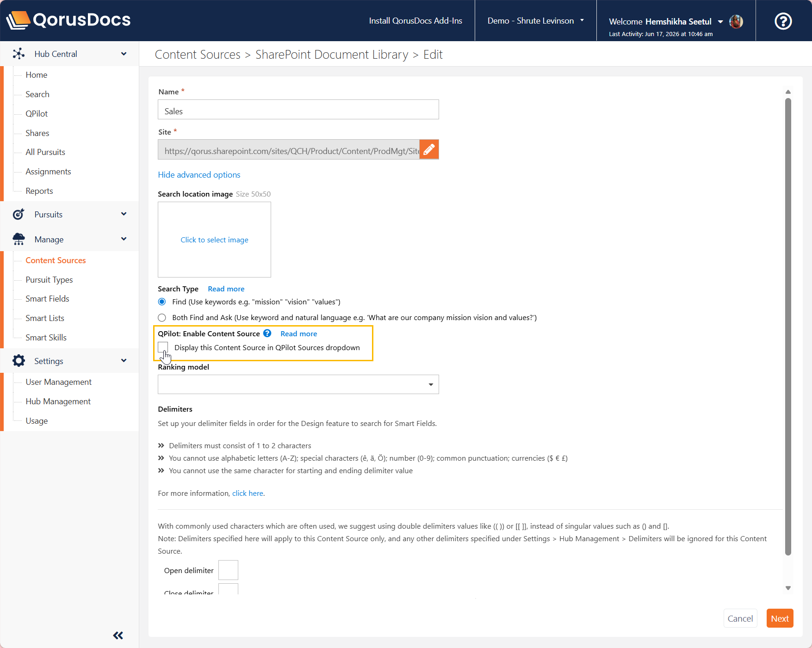Open User Management in sidebar
The width and height of the screenshot is (812, 648).
click(x=58, y=382)
